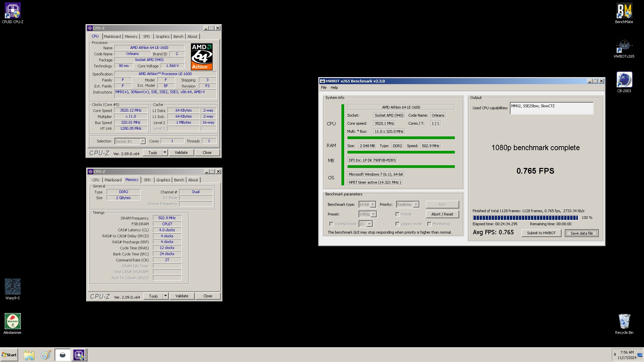Click the AMD Athlon 64 logo
Image resolution: width=644 pixels, height=362 pixels.
pyautogui.click(x=202, y=57)
